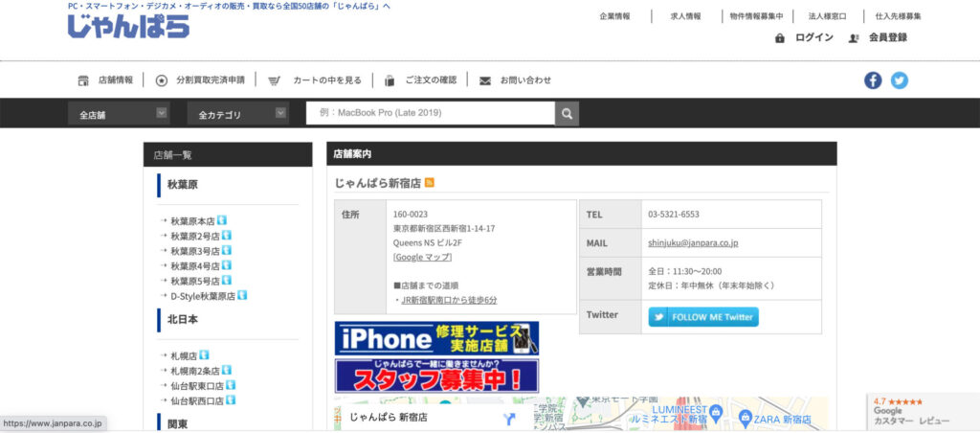The image size is (980, 433).
Task: Open the 物件情報募集中 top link
Action: [756, 16]
